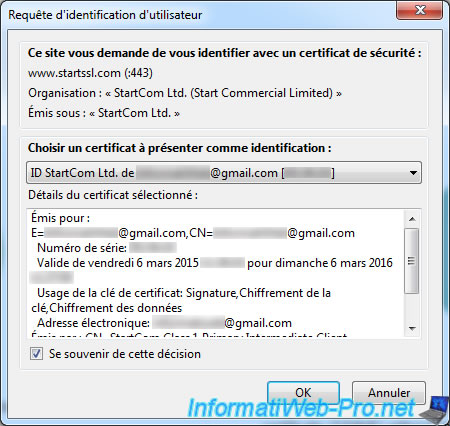This screenshot has height=426, width=450.
Task: Click the down arrow of the details scrollbar
Action: tap(412, 329)
